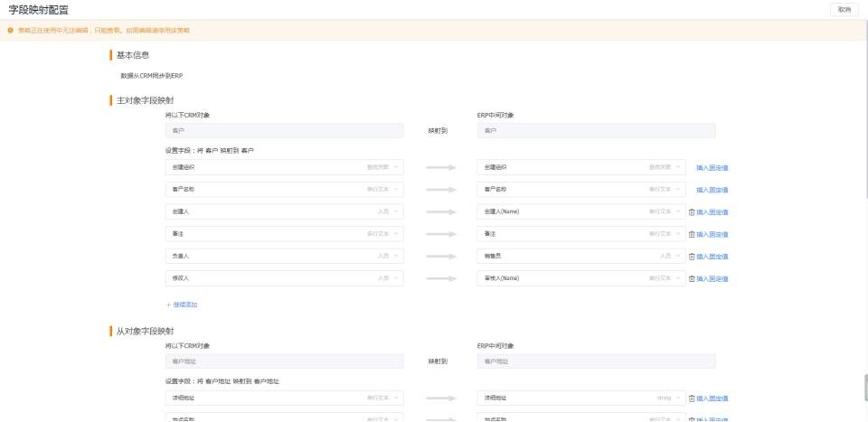Delete the 审核人(Name) mapping via trash icon
The image size is (868, 422).
click(692, 278)
